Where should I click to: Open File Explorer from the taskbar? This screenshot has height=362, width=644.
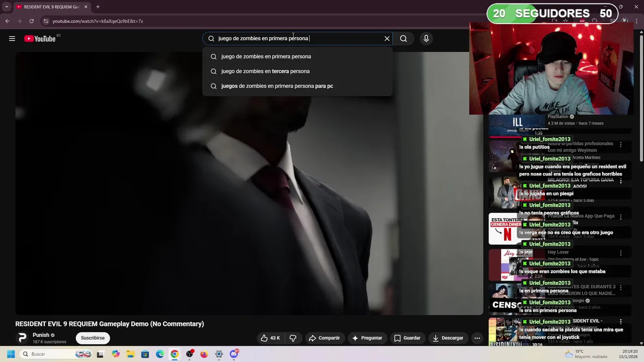(130, 354)
